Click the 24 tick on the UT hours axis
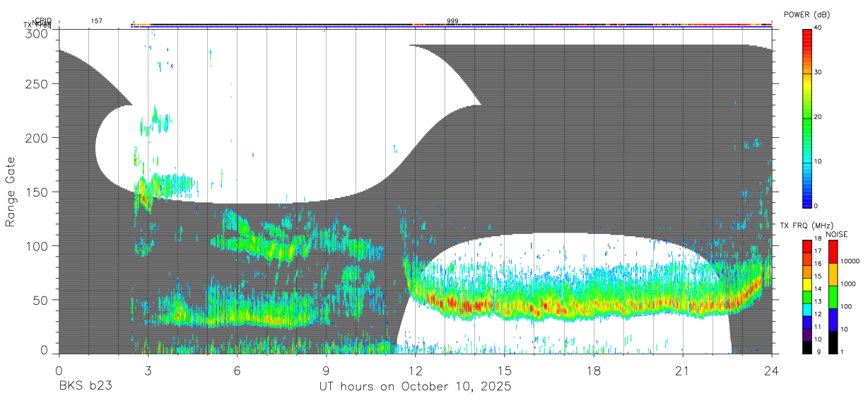The height and width of the screenshot is (401, 868). pyautogui.click(x=772, y=371)
